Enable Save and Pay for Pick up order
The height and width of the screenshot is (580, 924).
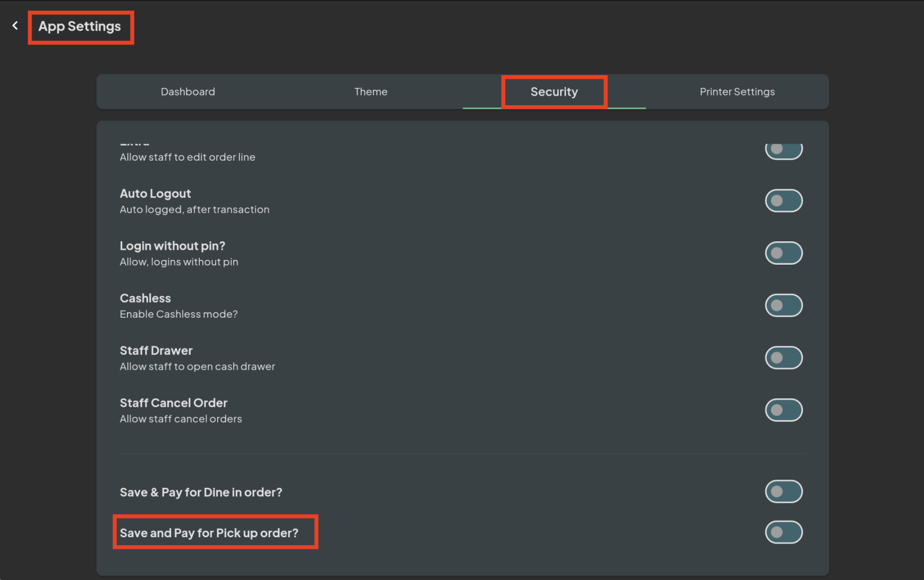[x=783, y=532]
